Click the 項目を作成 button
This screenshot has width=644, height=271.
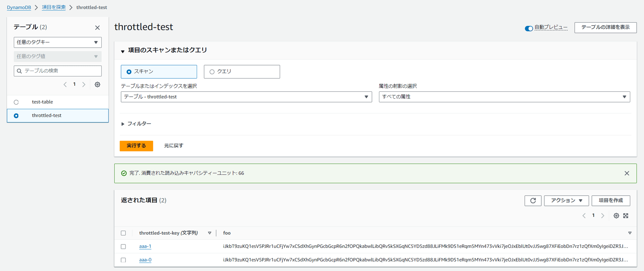611,200
